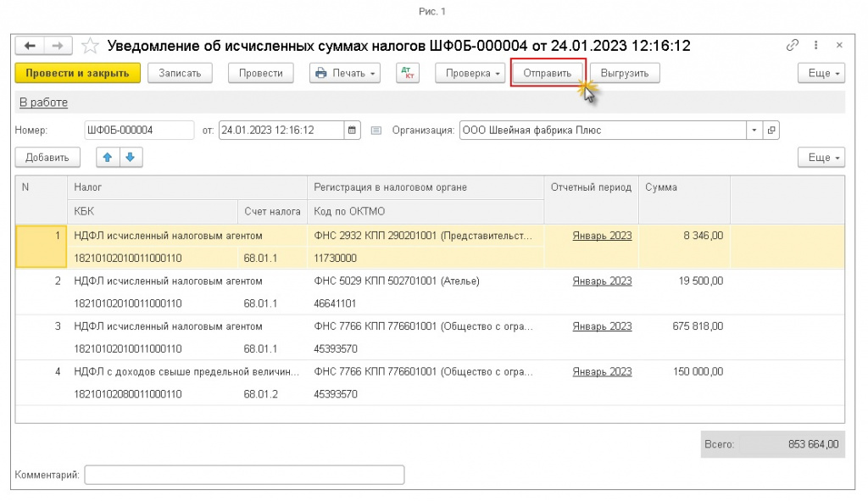Select the OKTMO code 46641101
Image resolution: width=868 pixels, height=501 pixels.
[335, 303]
